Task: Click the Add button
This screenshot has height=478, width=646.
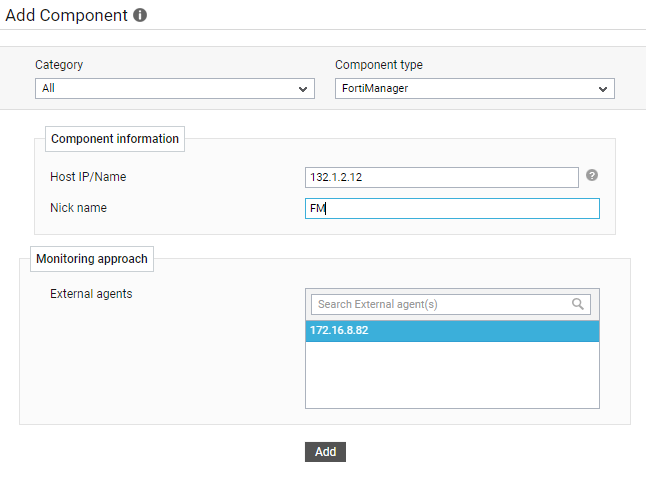Action: point(325,452)
